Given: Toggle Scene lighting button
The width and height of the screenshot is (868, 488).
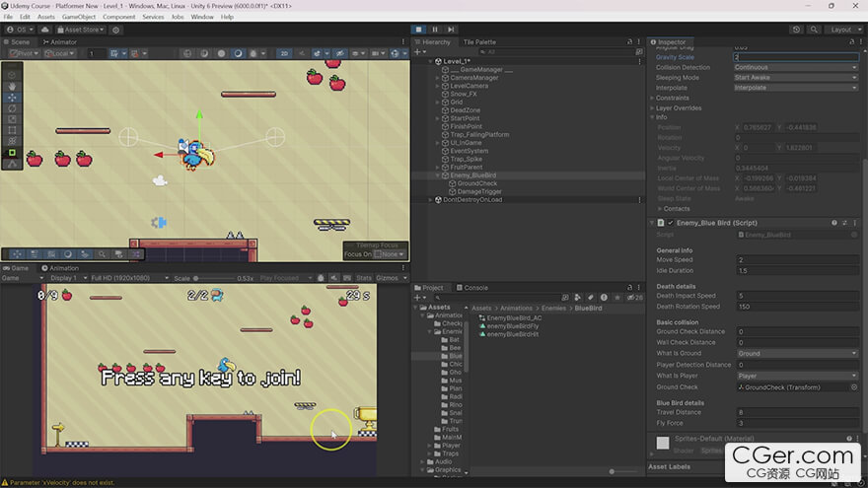Looking at the screenshot, I should pos(302,53).
